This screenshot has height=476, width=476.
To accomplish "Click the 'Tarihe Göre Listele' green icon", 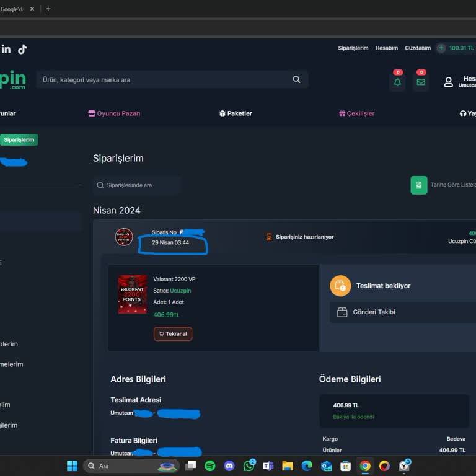I will point(419,185).
